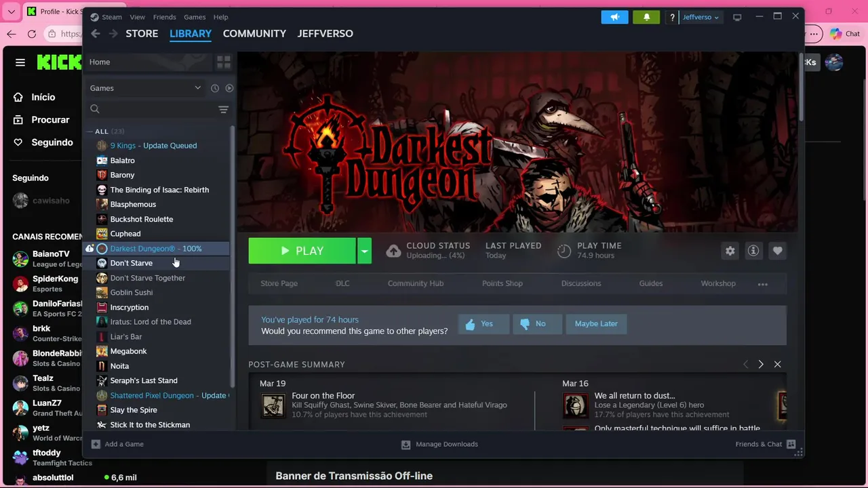The width and height of the screenshot is (868, 488).
Task: Open the Friends menu
Action: coord(164,17)
